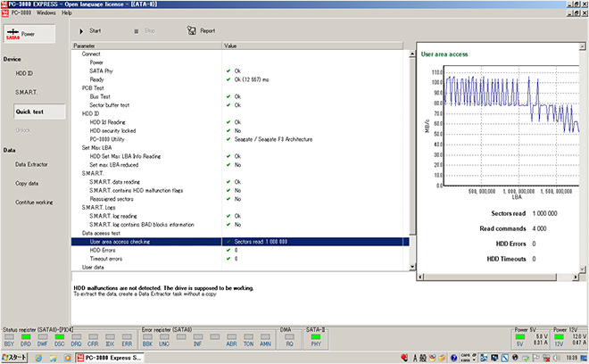This screenshot has width=589, height=364.
Task: Click the list's scroll-up arrow
Action: point(412,54)
